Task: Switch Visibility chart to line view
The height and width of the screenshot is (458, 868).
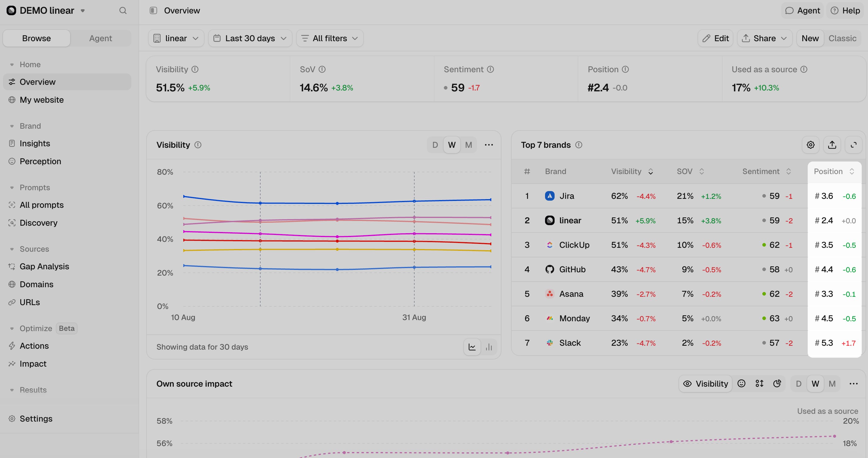Action: click(472, 347)
